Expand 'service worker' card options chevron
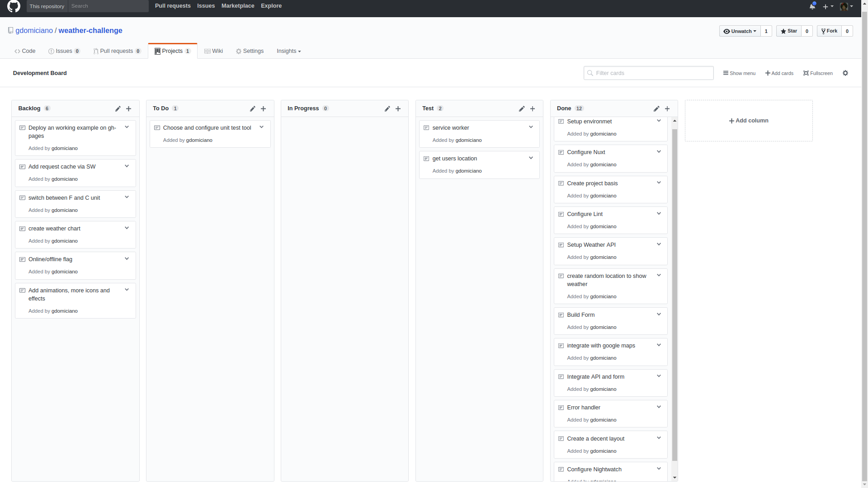Viewport: 868px width, 488px height. 531,127
